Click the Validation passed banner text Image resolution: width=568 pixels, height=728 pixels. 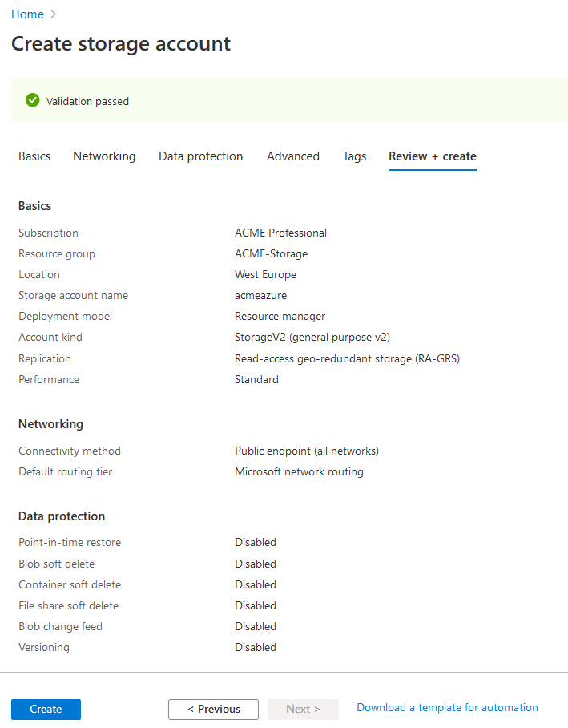87,102
